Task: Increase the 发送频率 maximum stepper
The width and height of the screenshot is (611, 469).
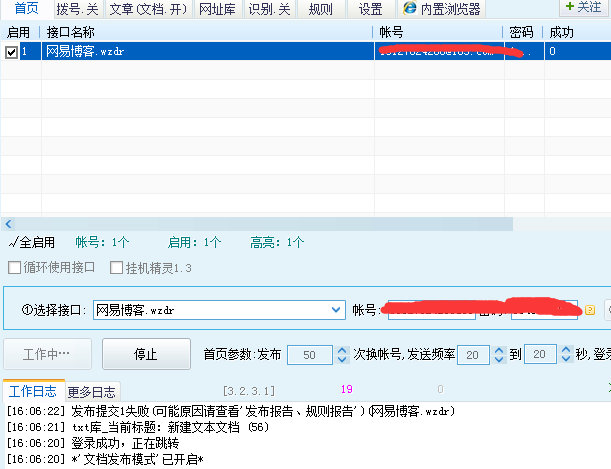Action: point(566,349)
